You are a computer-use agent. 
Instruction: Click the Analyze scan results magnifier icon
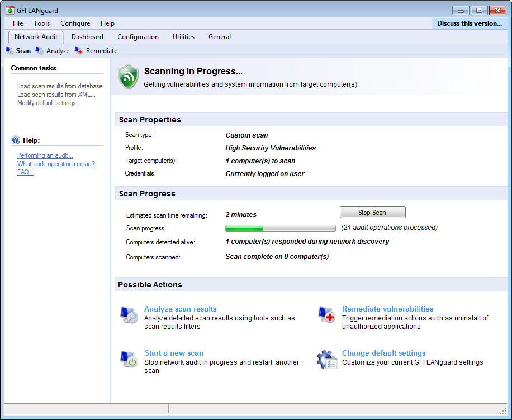[x=129, y=315]
